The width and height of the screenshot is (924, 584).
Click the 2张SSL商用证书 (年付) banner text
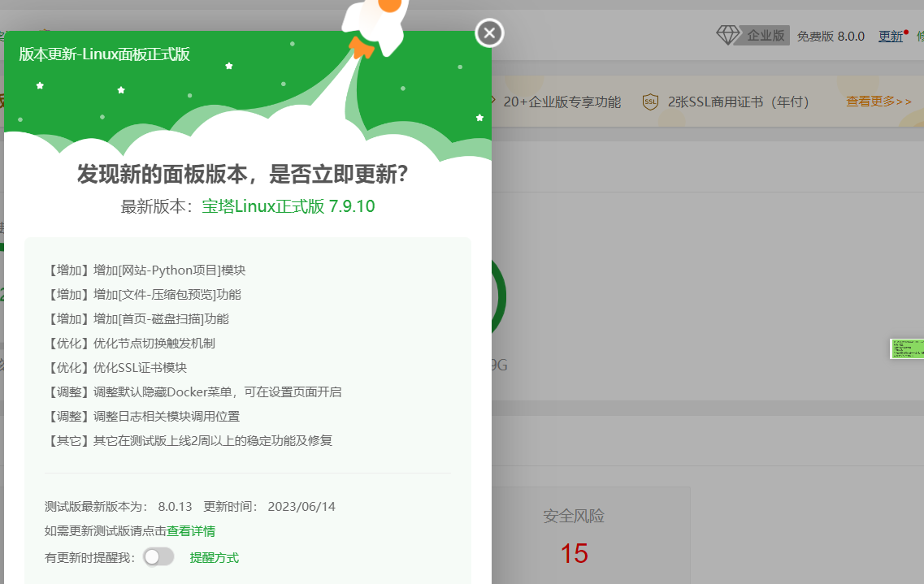[738, 102]
